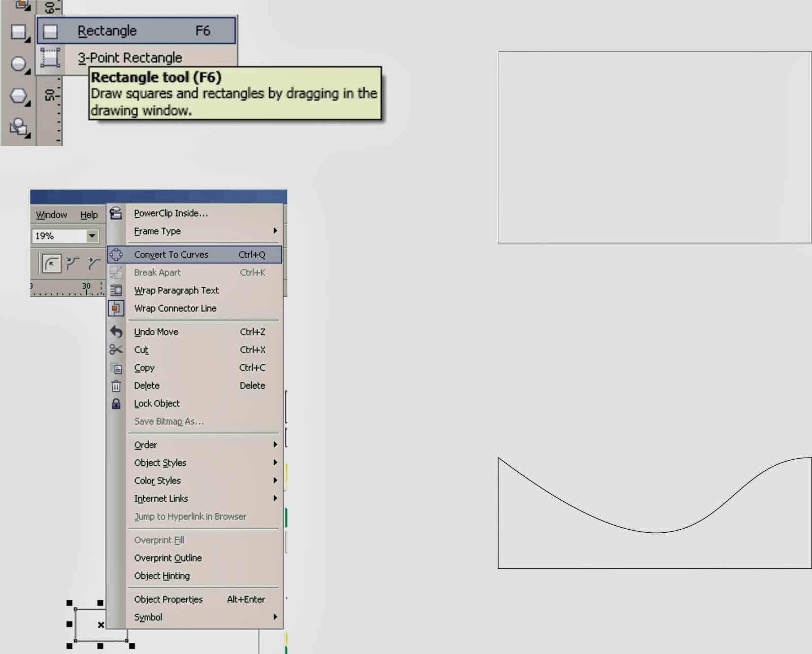Viewport: 812px width, 654px height.
Task: Click the top-left selection handle
Action: [70, 603]
